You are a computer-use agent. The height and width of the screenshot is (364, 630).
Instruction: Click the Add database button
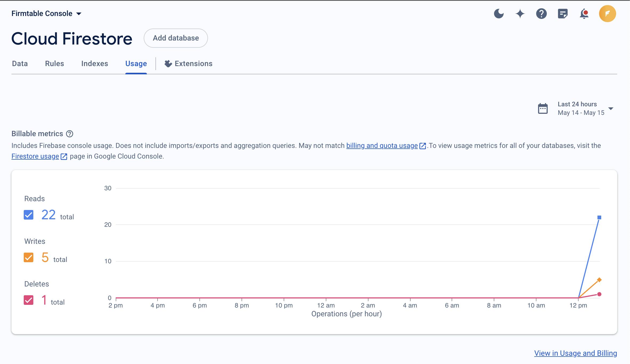(176, 38)
